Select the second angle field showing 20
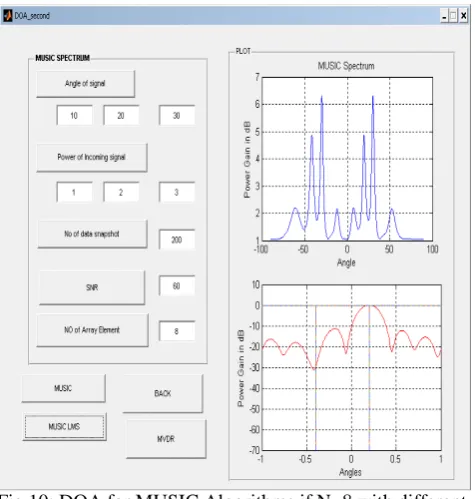The height and width of the screenshot is (499, 475). click(x=121, y=116)
